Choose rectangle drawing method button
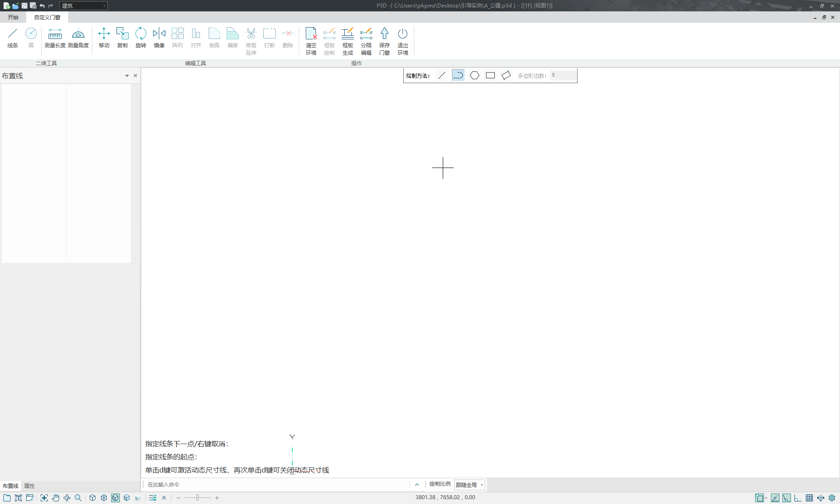 point(490,75)
